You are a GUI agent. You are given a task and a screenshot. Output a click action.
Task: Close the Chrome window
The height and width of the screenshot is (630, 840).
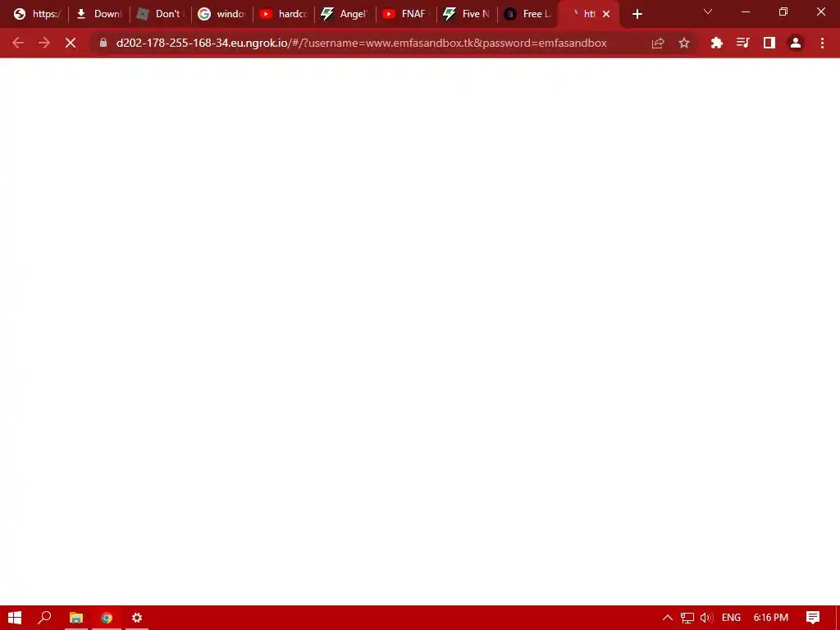(x=820, y=11)
